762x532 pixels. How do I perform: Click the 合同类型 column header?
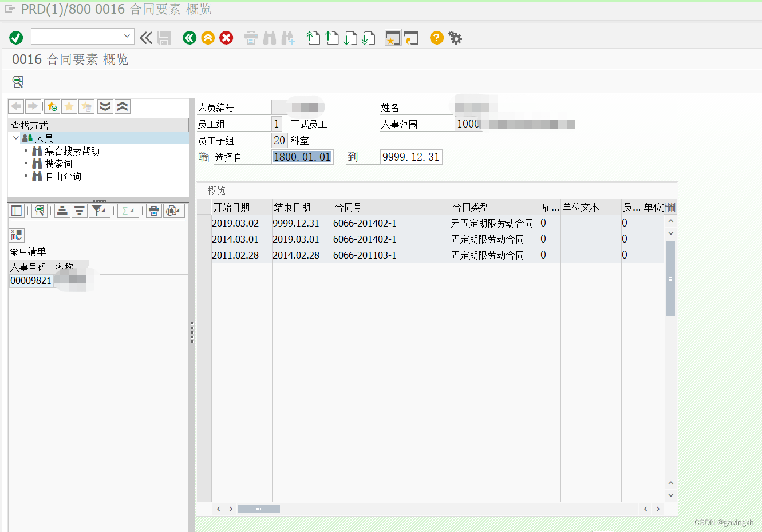coord(495,207)
